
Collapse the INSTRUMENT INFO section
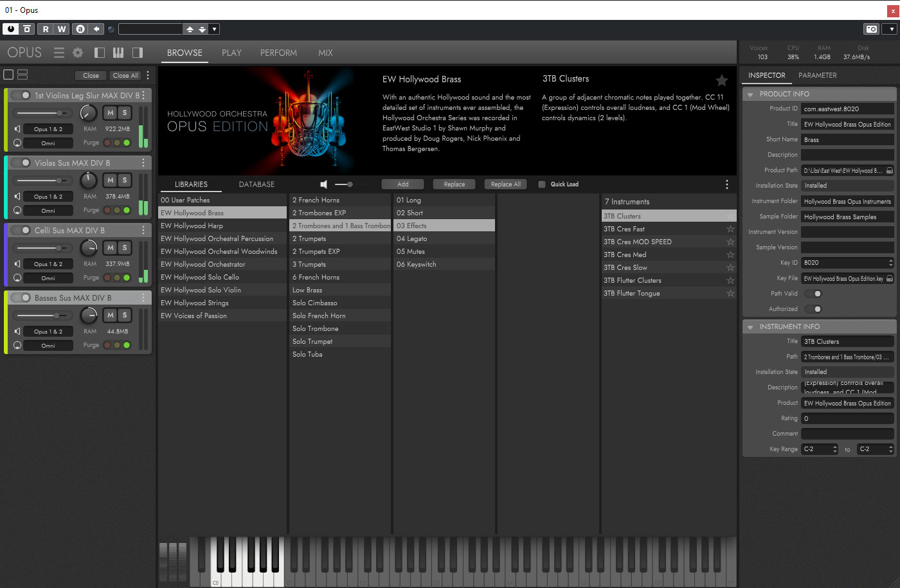point(750,327)
